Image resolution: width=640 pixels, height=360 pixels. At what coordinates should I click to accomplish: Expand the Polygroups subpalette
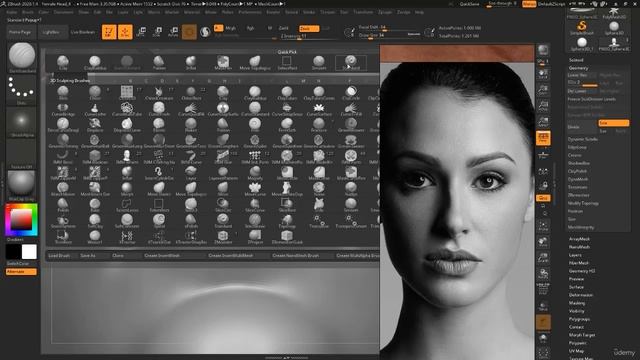point(579,319)
